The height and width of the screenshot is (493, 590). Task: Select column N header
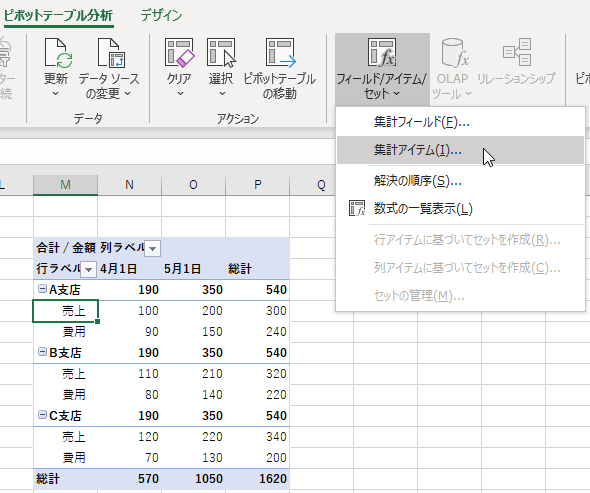pos(129,185)
